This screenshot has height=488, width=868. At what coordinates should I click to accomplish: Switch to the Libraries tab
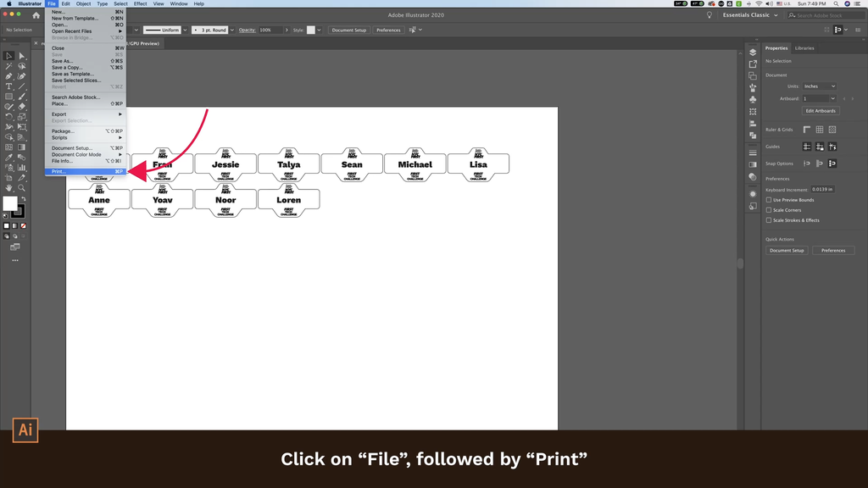(x=804, y=48)
